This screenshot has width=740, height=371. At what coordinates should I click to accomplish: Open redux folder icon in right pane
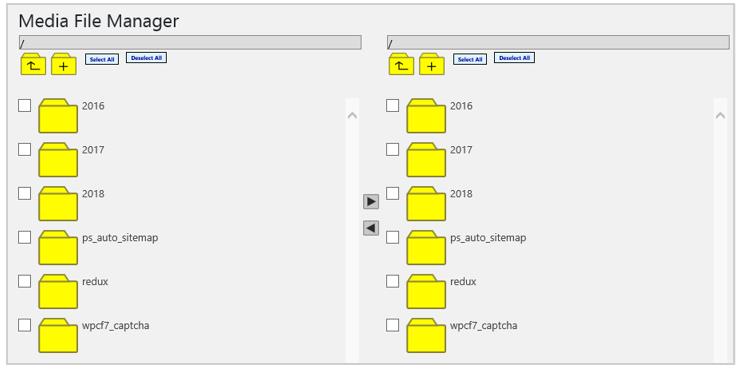click(x=426, y=291)
